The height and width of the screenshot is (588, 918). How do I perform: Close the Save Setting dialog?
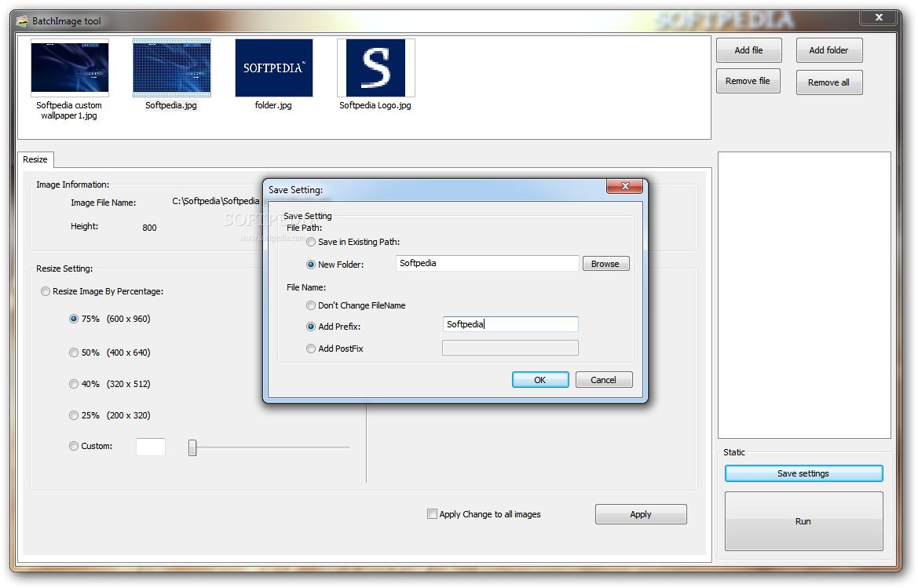tap(624, 186)
